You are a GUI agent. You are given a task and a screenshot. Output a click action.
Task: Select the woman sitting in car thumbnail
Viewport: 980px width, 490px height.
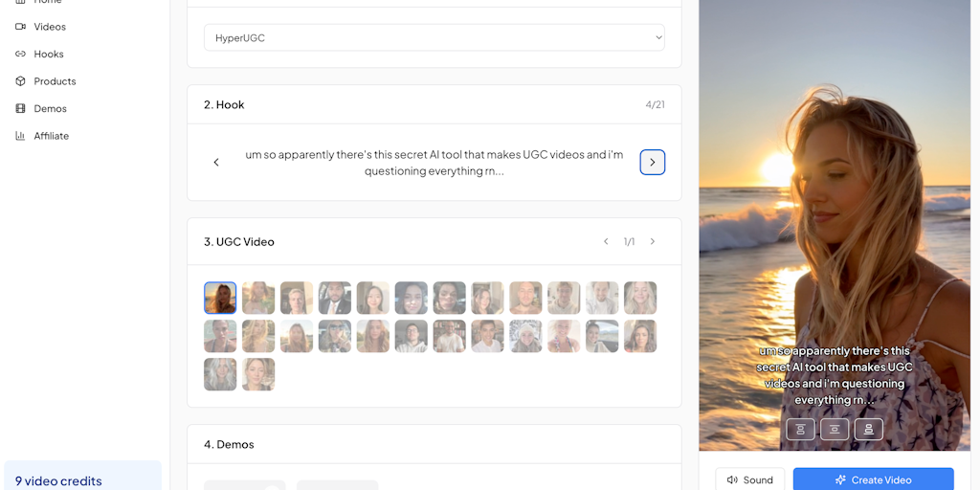602,336
